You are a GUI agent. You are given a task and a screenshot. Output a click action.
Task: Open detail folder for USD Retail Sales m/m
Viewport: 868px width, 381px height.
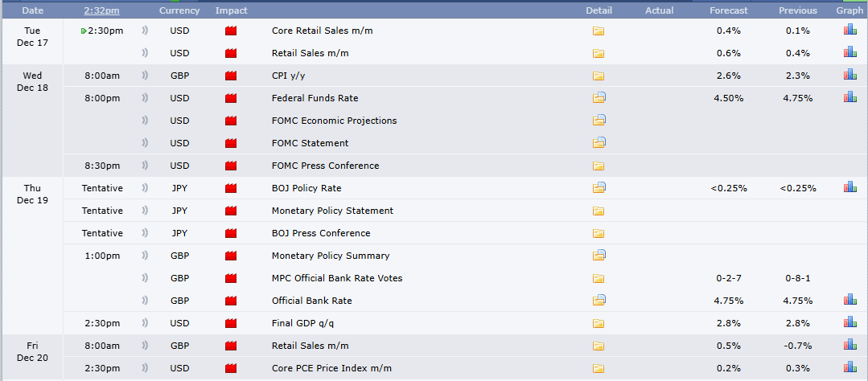tap(599, 54)
